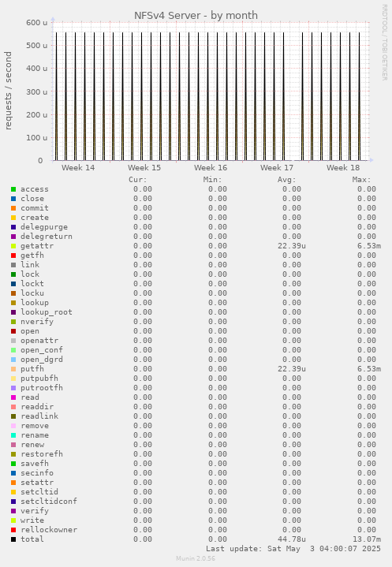This screenshot has width=392, height=567.
Task: Select the lockt legend label
Action: coord(32,284)
